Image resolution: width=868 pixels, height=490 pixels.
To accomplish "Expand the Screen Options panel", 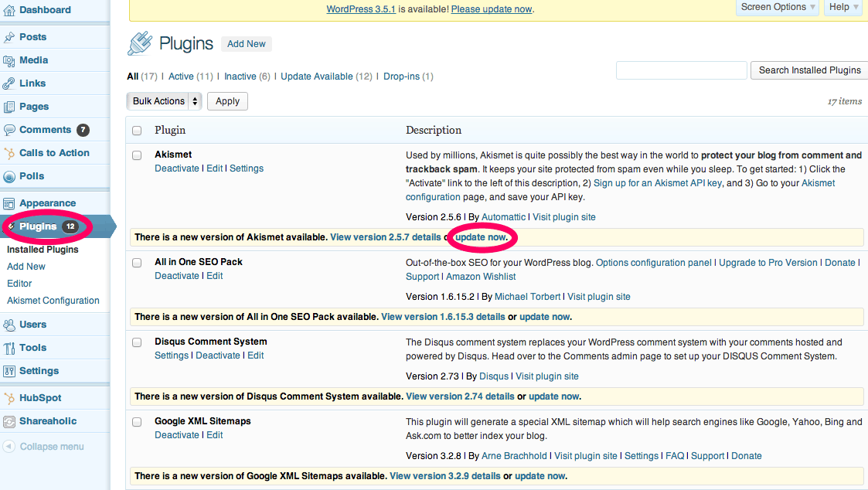I will [x=778, y=7].
